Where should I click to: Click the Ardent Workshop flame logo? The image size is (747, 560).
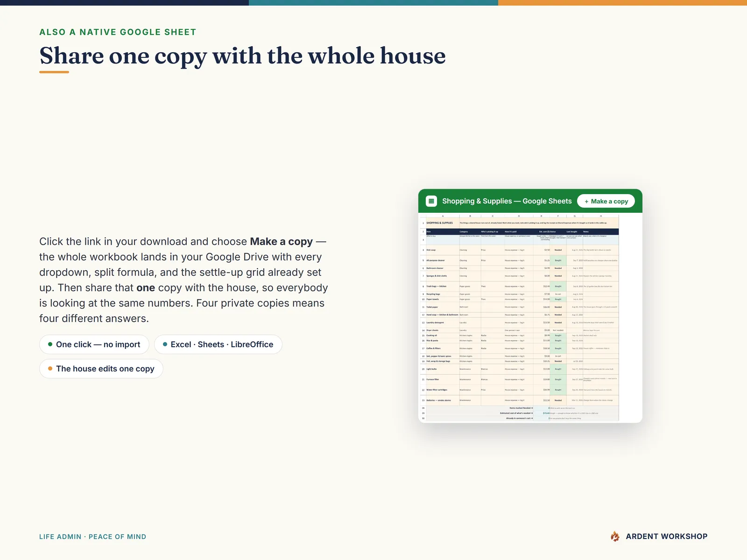(615, 536)
